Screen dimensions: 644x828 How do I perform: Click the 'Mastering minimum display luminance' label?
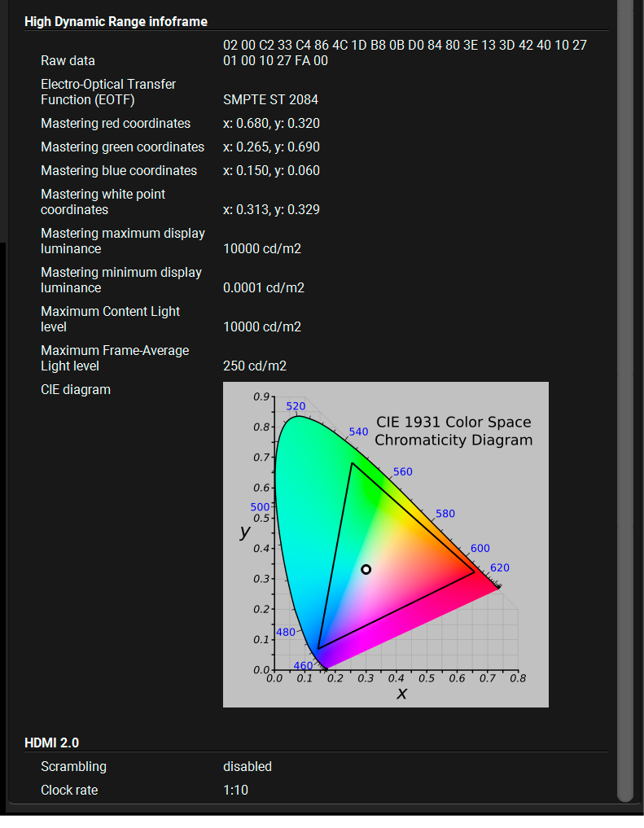pyautogui.click(x=121, y=280)
